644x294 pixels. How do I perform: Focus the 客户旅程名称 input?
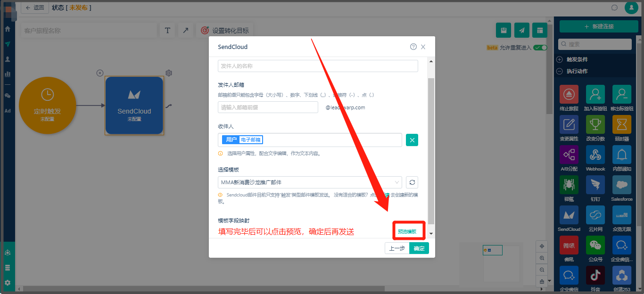(x=89, y=31)
